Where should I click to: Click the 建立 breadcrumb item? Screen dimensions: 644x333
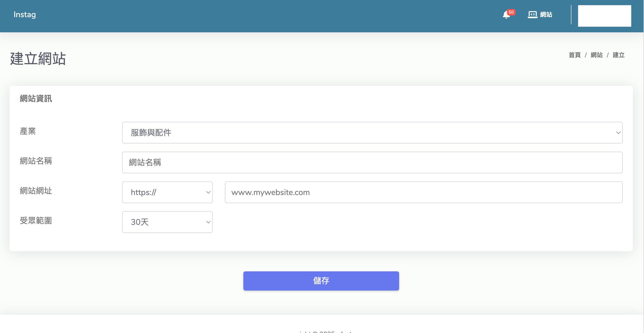[618, 55]
